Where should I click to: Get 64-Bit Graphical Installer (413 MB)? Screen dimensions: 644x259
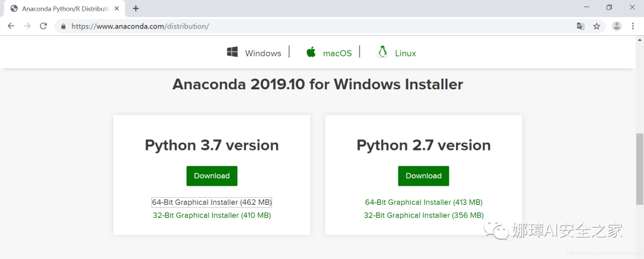pyautogui.click(x=423, y=202)
